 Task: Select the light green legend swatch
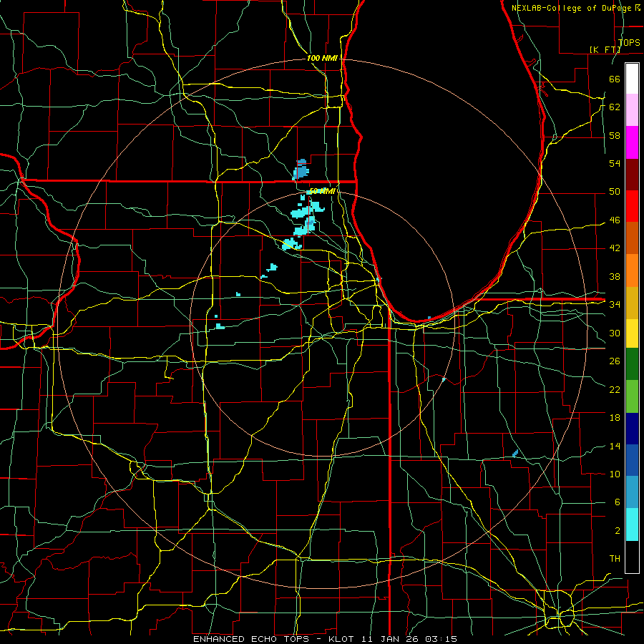click(632, 396)
